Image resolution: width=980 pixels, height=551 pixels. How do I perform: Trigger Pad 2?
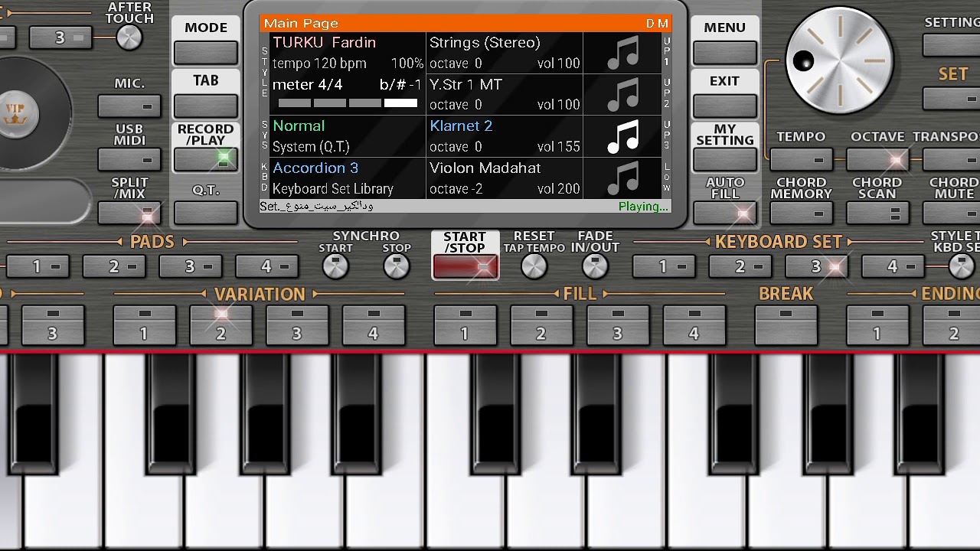click(x=113, y=266)
